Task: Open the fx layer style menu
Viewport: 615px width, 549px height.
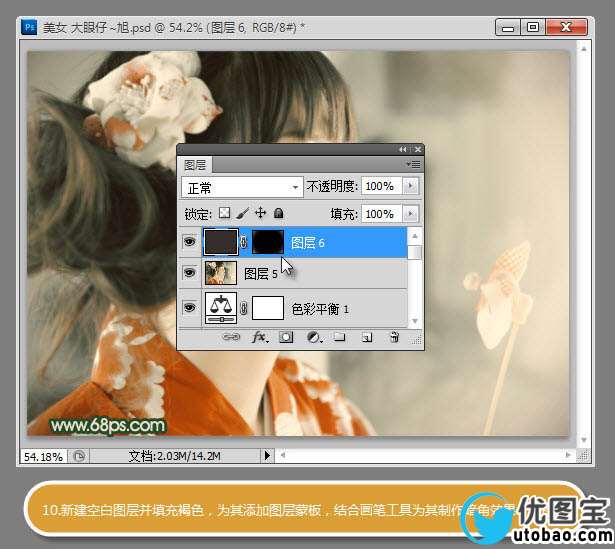Action: tap(260, 337)
